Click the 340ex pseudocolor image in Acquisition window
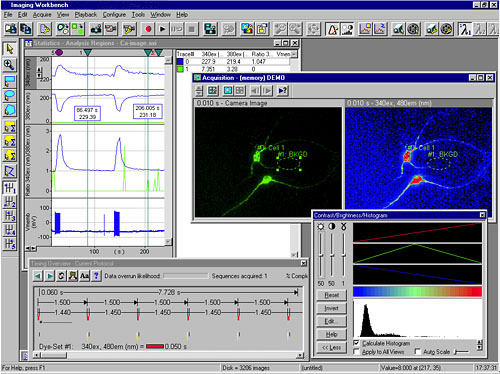 [x=419, y=158]
